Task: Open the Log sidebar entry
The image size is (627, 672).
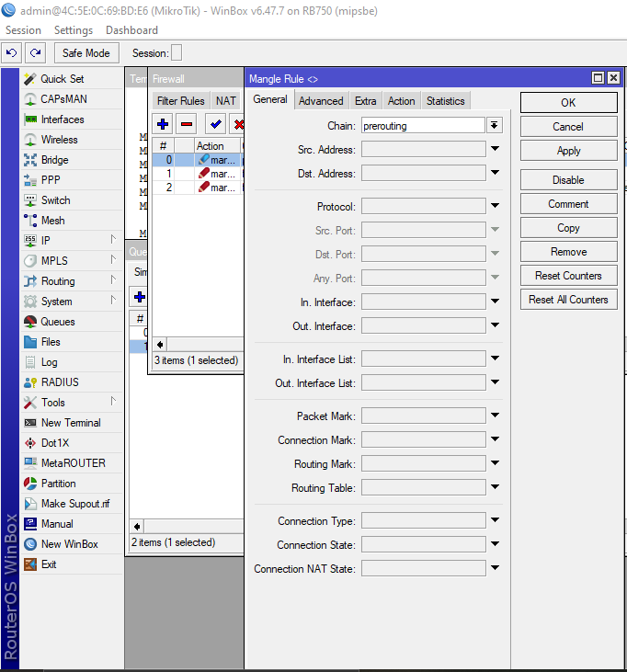Action: point(71,362)
